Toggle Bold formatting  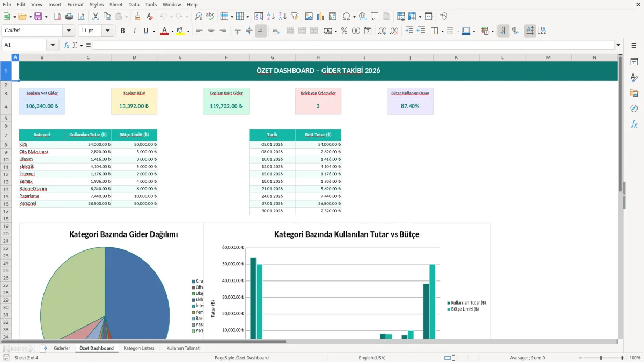123,31
